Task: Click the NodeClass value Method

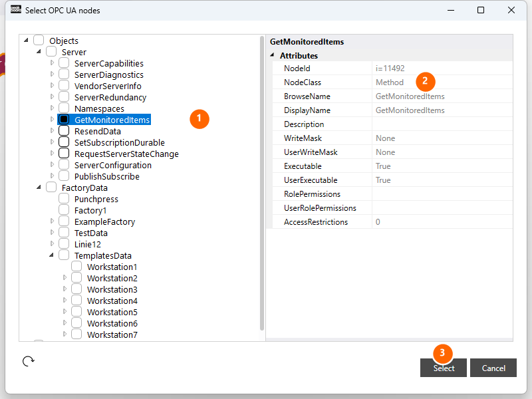Action: [x=390, y=82]
